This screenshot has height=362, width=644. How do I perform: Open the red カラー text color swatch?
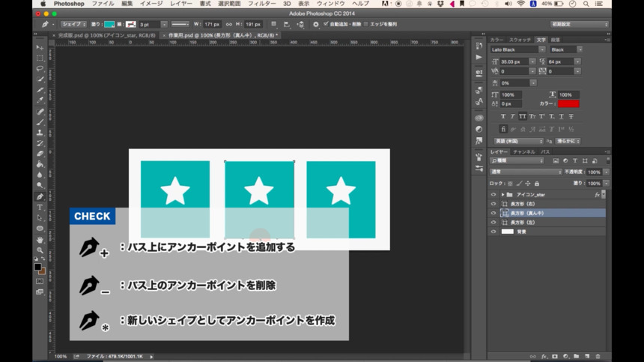pos(568,104)
